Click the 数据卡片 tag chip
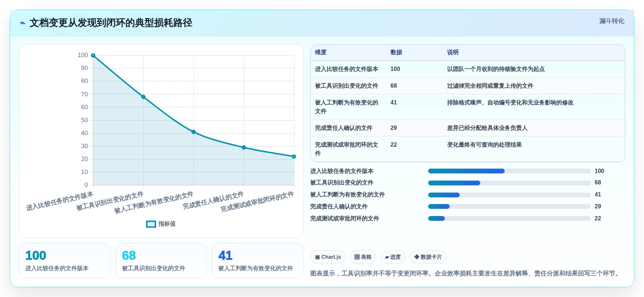644x297 pixels. point(428,257)
